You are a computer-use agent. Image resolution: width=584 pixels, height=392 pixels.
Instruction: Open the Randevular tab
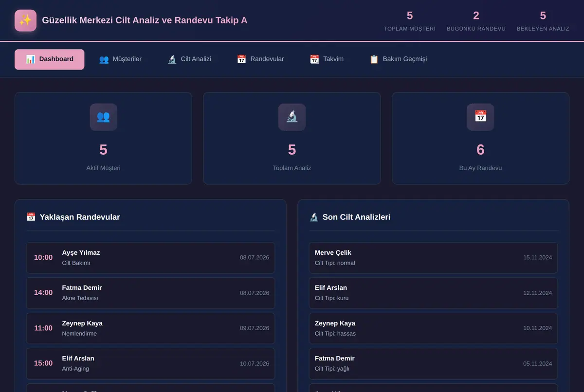click(x=260, y=59)
